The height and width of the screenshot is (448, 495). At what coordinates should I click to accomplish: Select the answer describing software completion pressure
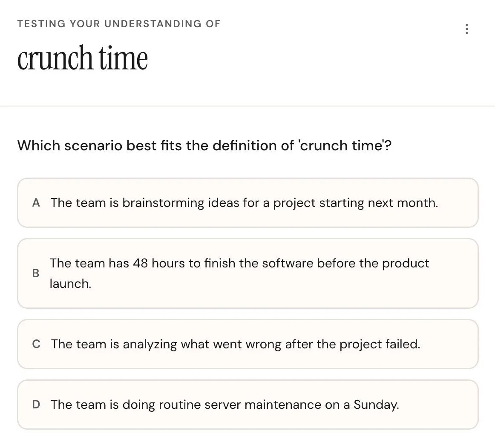(247, 273)
